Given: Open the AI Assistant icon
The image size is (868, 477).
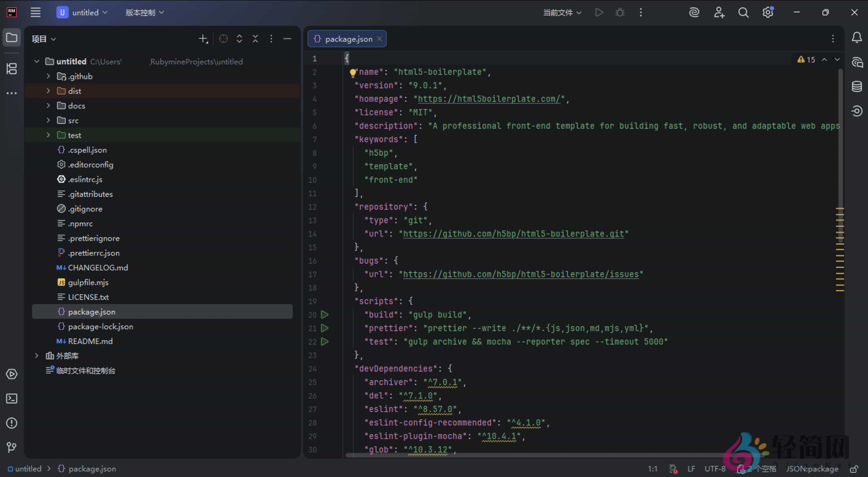Looking at the screenshot, I should pos(694,13).
